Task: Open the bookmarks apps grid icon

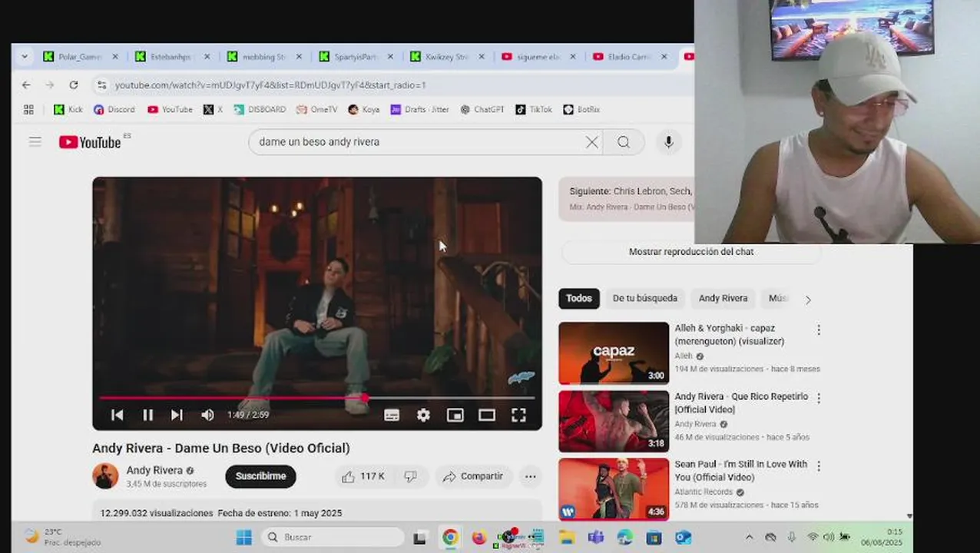Action: tap(28, 110)
